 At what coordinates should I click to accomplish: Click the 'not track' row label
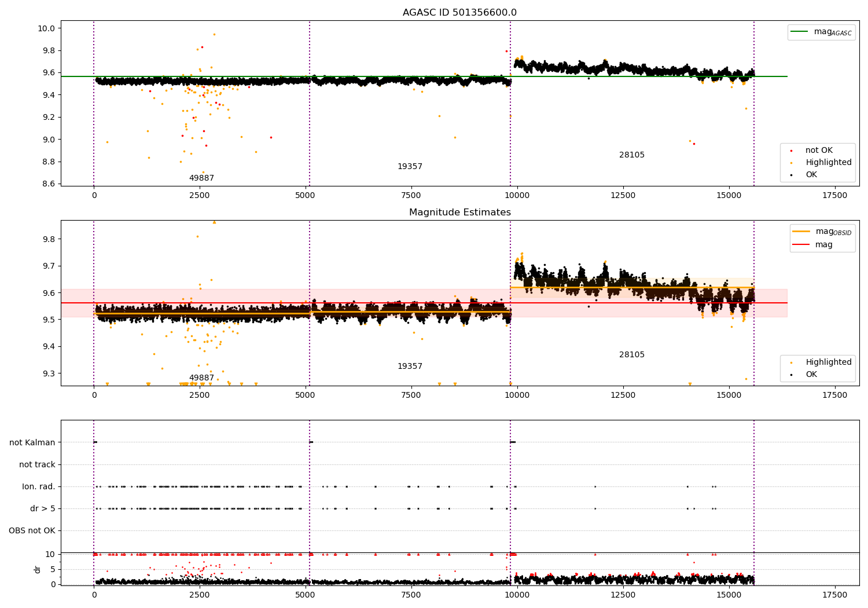[x=37, y=464]
